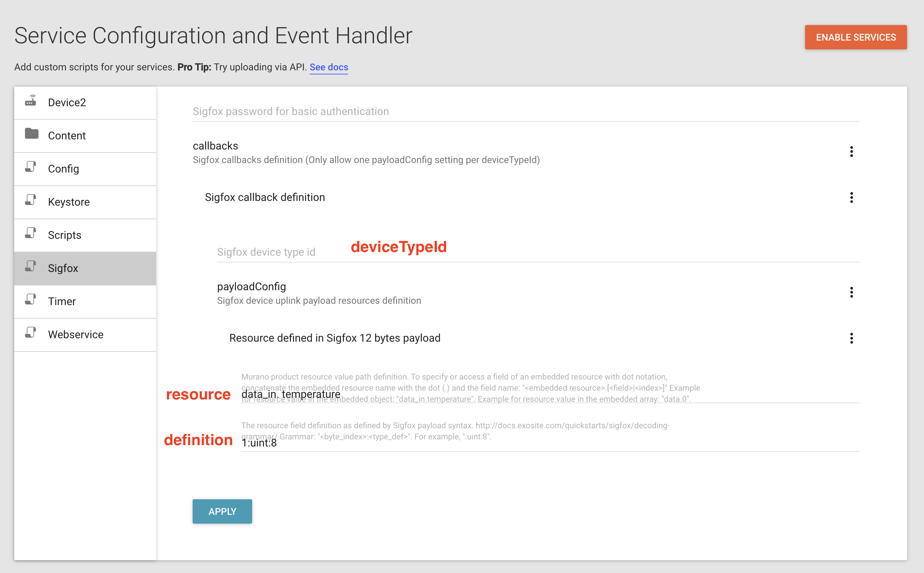The height and width of the screenshot is (573, 924).
Task: Click the Config service icon
Action: pos(31,167)
